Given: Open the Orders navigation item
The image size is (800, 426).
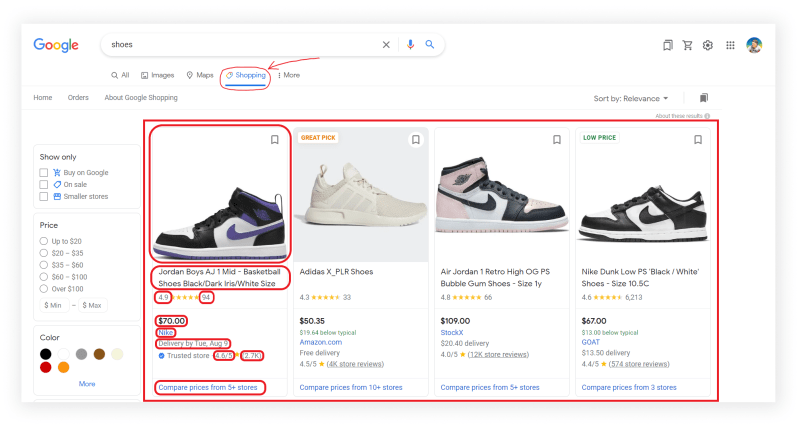Looking at the screenshot, I should pos(78,97).
